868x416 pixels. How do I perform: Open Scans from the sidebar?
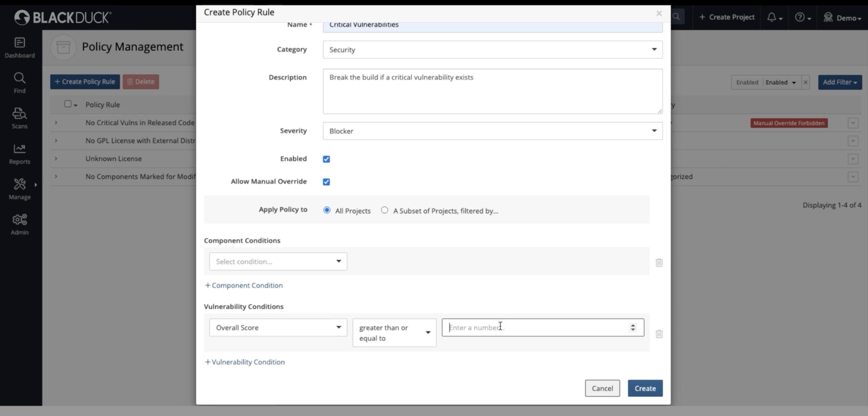point(19,118)
